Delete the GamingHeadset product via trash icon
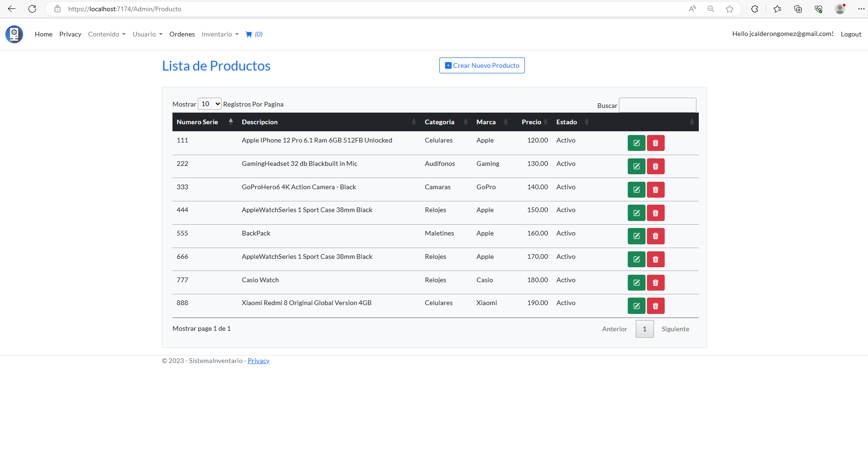This screenshot has height=470, width=868. 655,166
